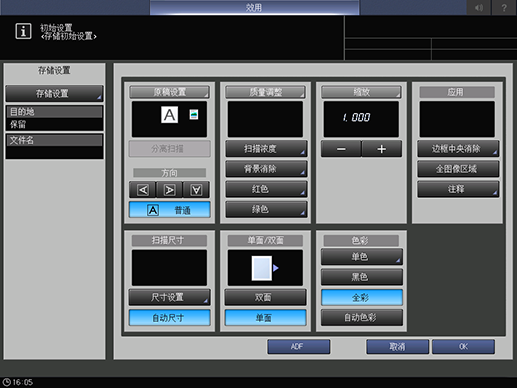Toggle the ADF button
The image size is (517, 388).
(x=299, y=347)
